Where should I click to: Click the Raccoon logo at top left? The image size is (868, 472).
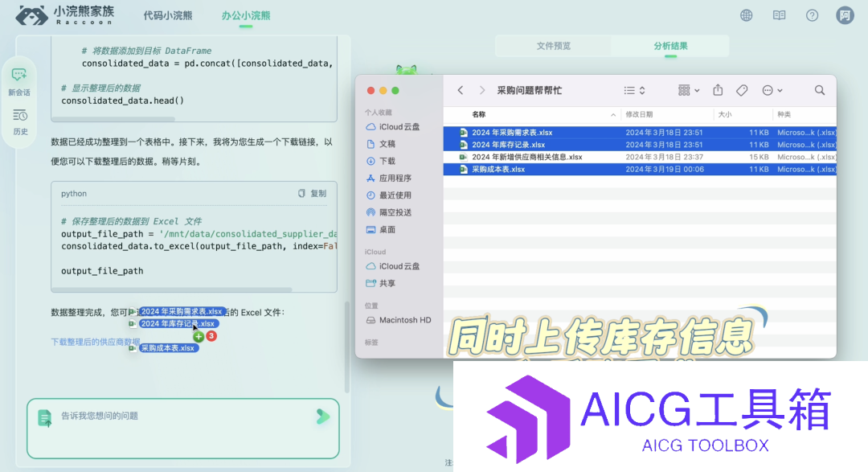tap(65, 15)
